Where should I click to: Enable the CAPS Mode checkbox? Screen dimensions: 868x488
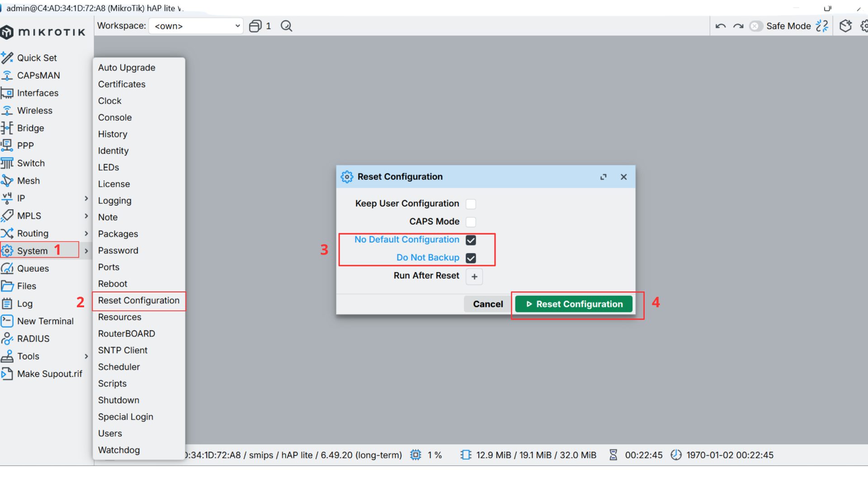click(x=471, y=222)
